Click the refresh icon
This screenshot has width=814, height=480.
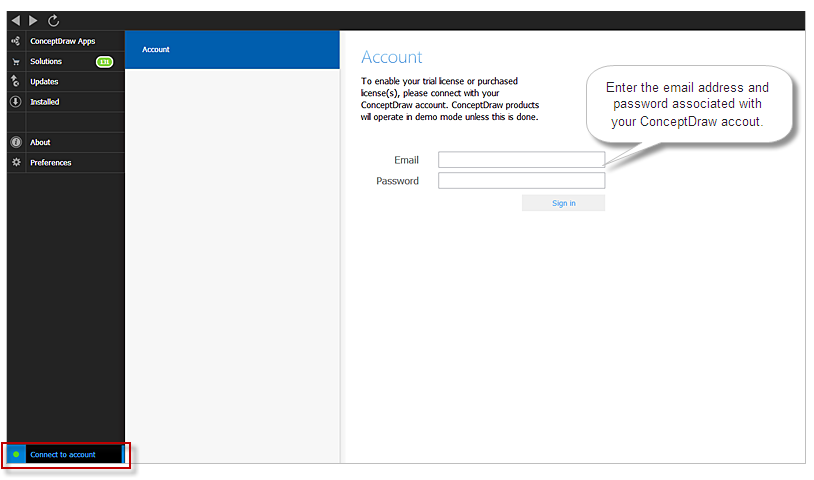[53, 20]
